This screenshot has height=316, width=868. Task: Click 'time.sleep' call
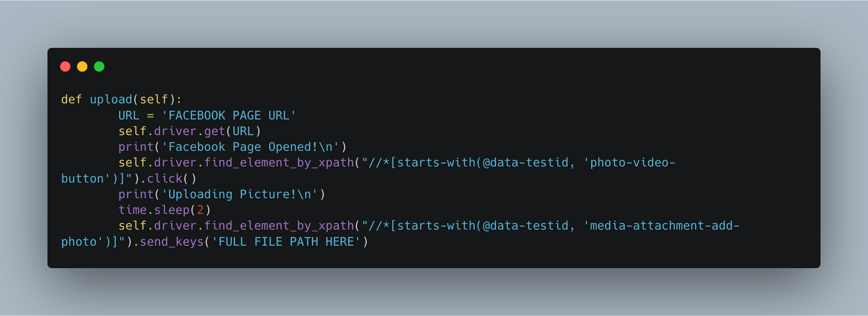(x=154, y=210)
